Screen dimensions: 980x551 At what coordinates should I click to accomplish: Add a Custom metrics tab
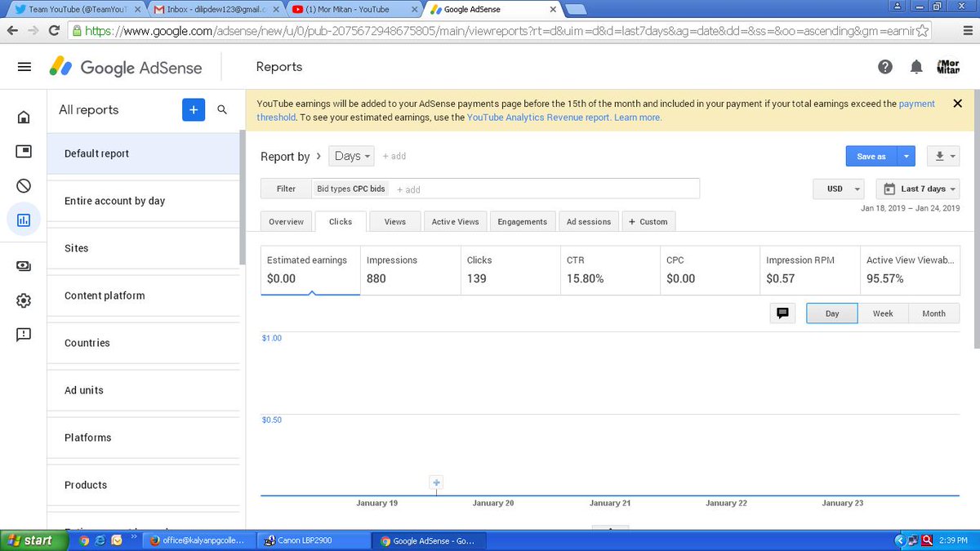click(648, 221)
